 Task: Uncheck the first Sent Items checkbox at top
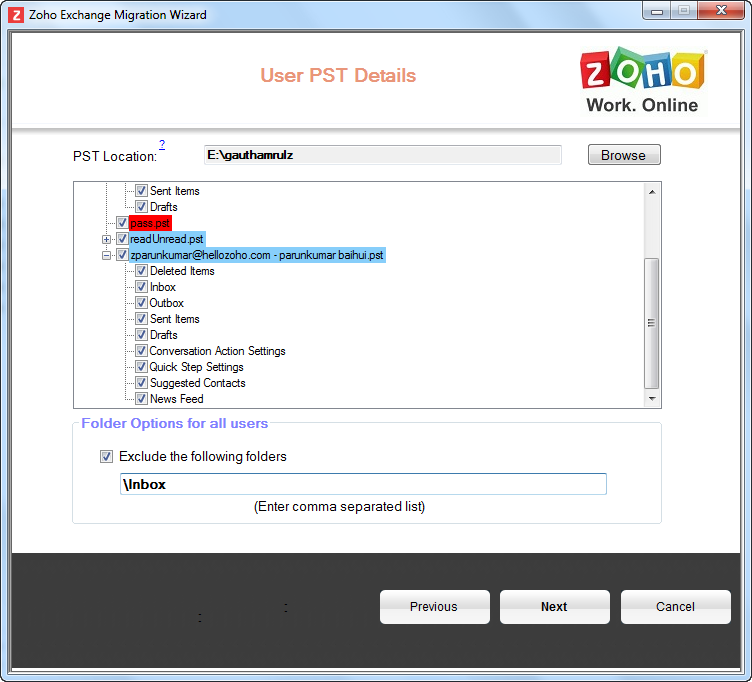141,190
